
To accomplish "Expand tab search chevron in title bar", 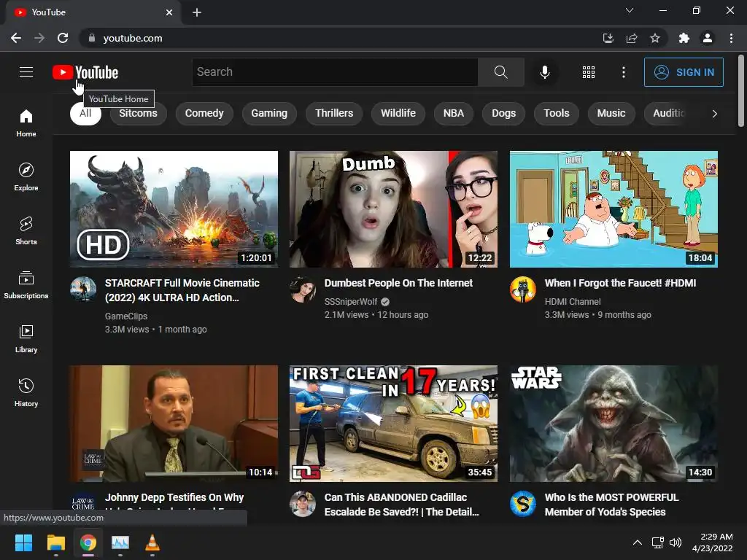I will (630, 10).
